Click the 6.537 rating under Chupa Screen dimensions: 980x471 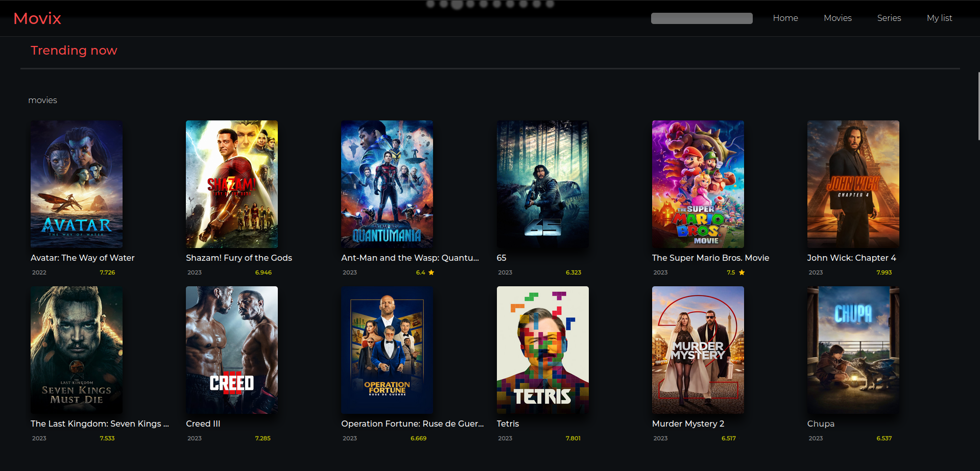coord(884,438)
